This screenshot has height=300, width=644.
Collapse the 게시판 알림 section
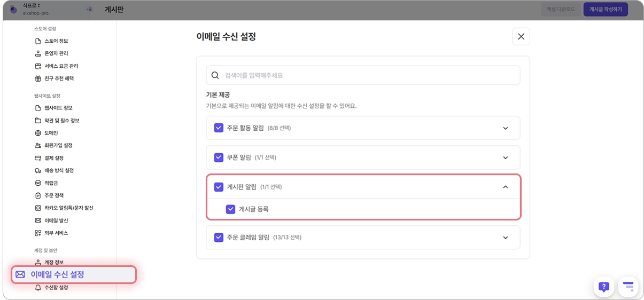click(x=505, y=187)
